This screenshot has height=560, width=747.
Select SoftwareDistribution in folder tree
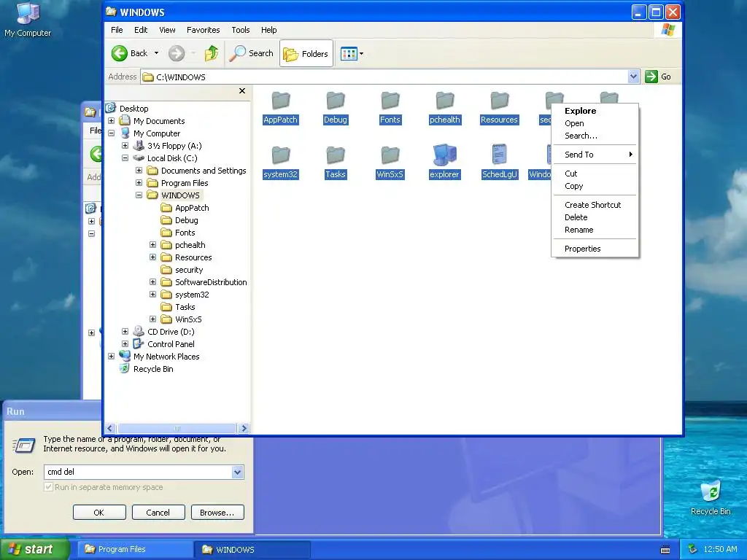click(x=211, y=282)
